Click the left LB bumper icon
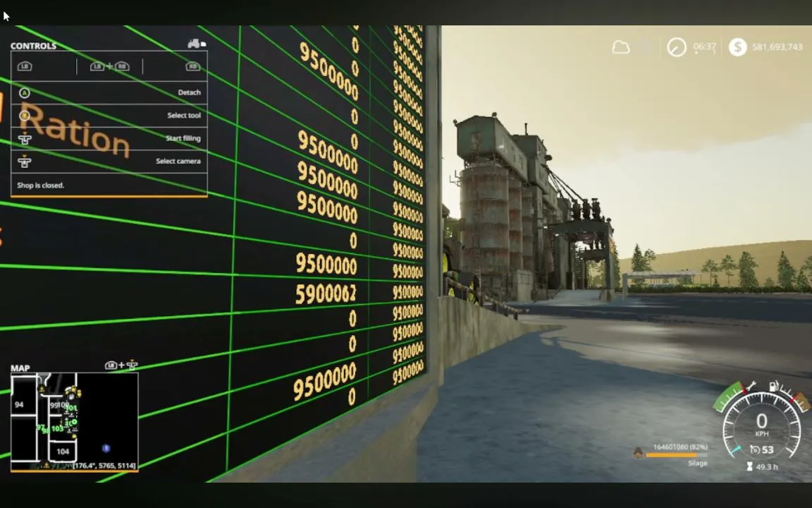Image resolution: width=812 pixels, height=508 pixels. point(25,66)
